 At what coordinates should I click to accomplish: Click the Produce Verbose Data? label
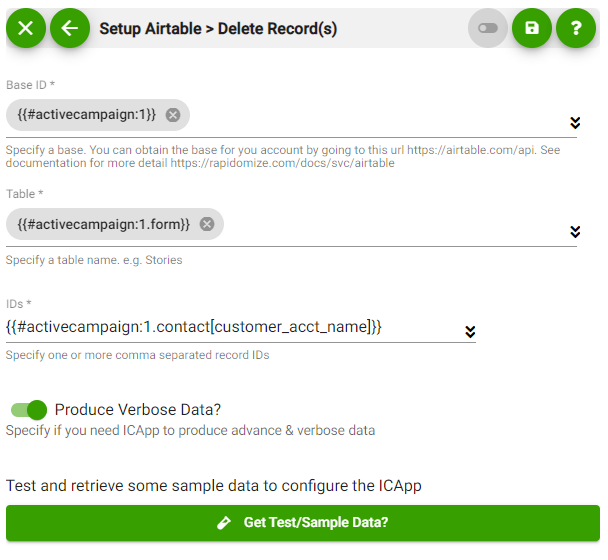(x=138, y=410)
